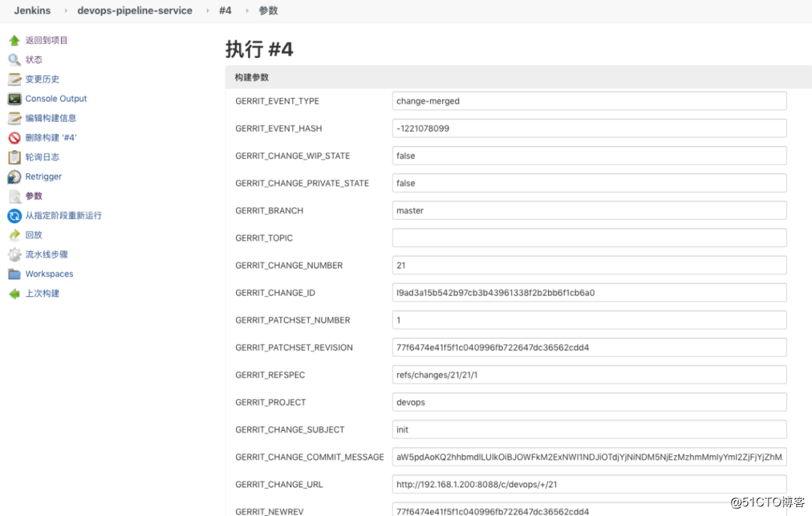The image size is (812, 516).
Task: Go to 上次构建 link
Action: [x=42, y=293]
